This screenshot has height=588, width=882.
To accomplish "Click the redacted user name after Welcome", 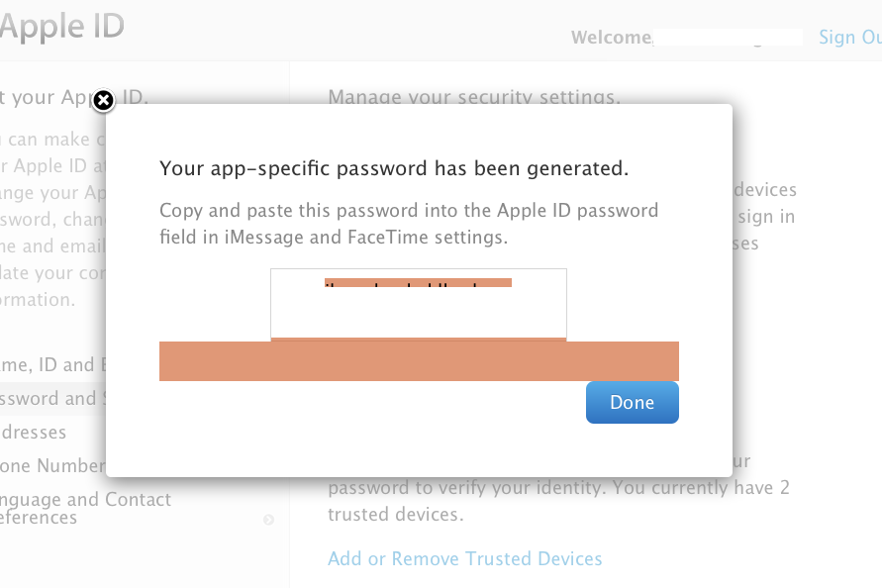I will pyautogui.click(x=728, y=38).
